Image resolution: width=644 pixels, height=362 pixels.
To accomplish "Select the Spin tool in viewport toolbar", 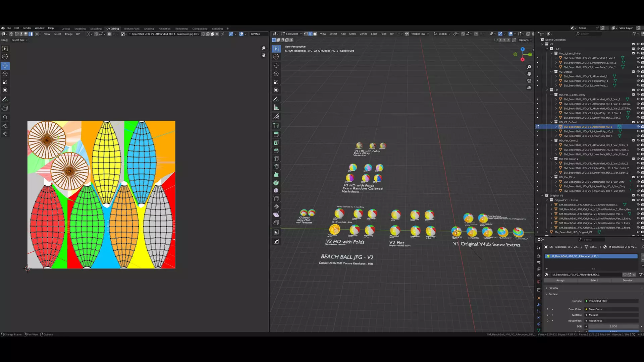I will [x=276, y=183].
